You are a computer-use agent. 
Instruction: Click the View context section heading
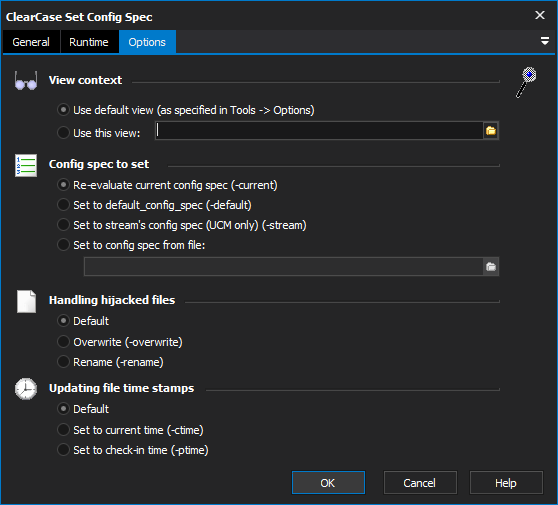85,80
